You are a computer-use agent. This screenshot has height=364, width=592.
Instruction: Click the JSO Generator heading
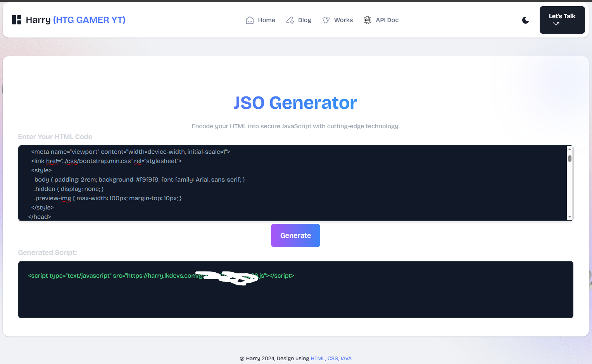(x=295, y=103)
